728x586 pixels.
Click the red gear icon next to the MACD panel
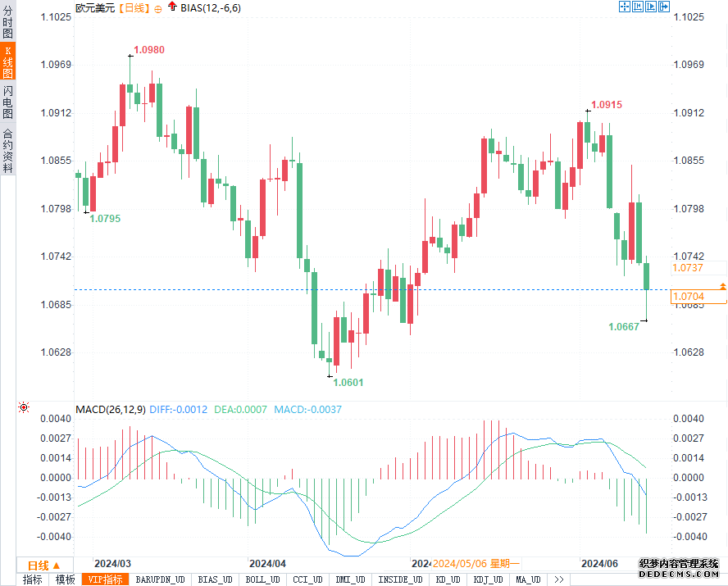click(x=24, y=407)
